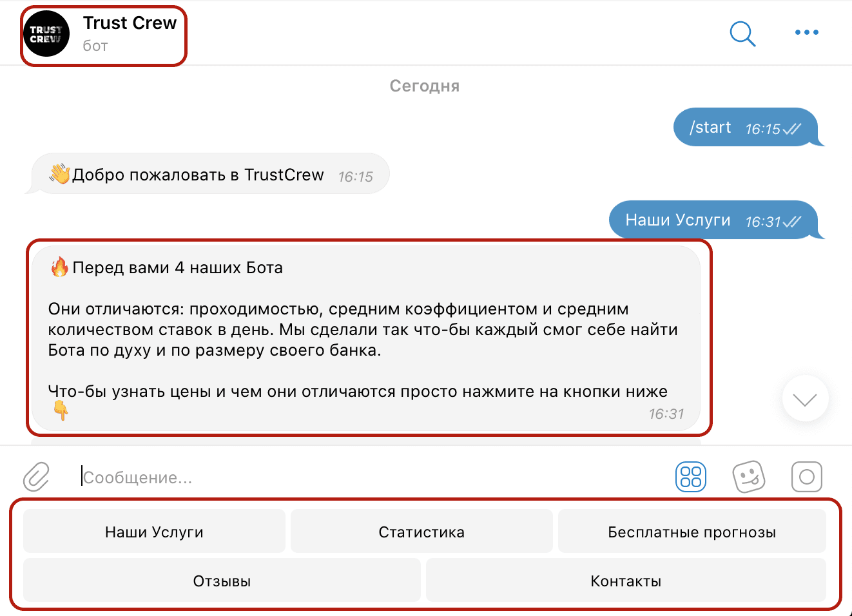Open Бесплатные прогнозы keyboard button
Viewport: 852px width, 616px height.
coord(692,532)
